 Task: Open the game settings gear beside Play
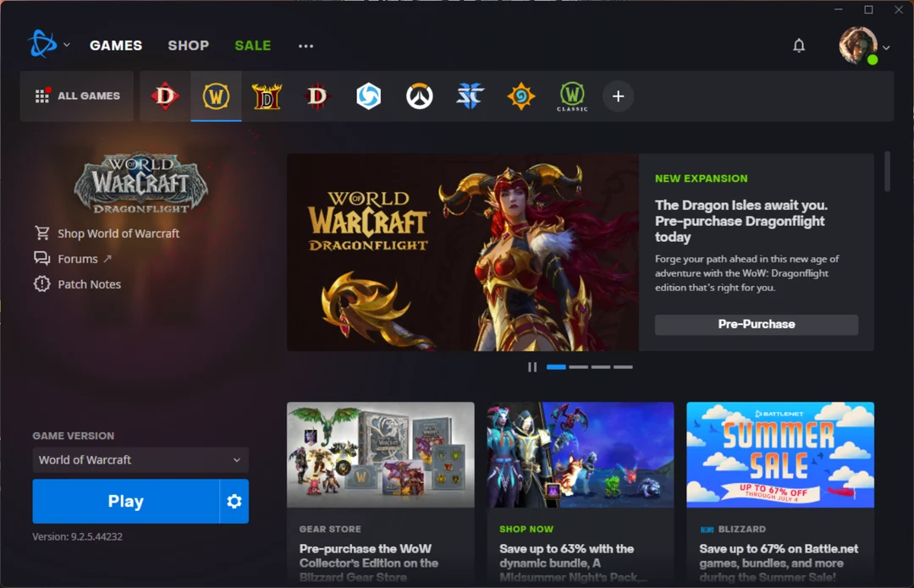[234, 501]
